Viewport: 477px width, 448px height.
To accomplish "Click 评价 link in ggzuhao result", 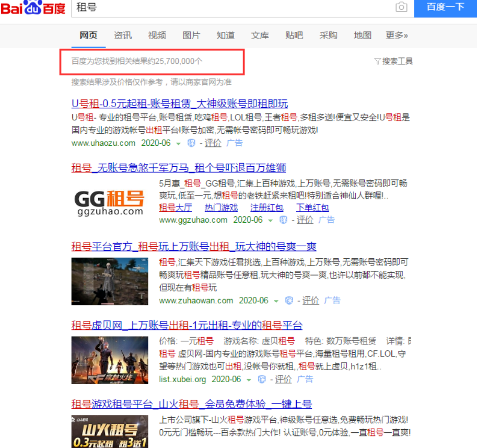I will 305,220.
